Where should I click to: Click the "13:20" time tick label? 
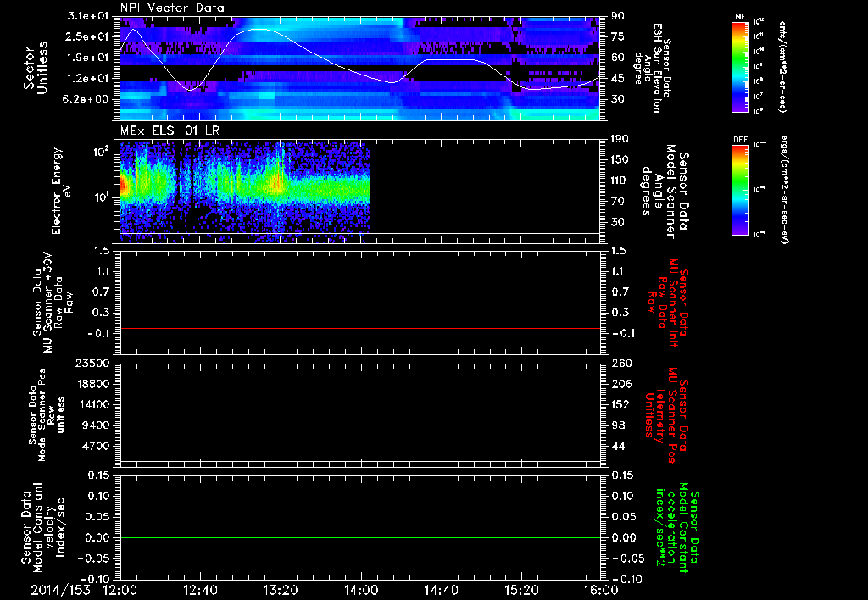tap(281, 590)
